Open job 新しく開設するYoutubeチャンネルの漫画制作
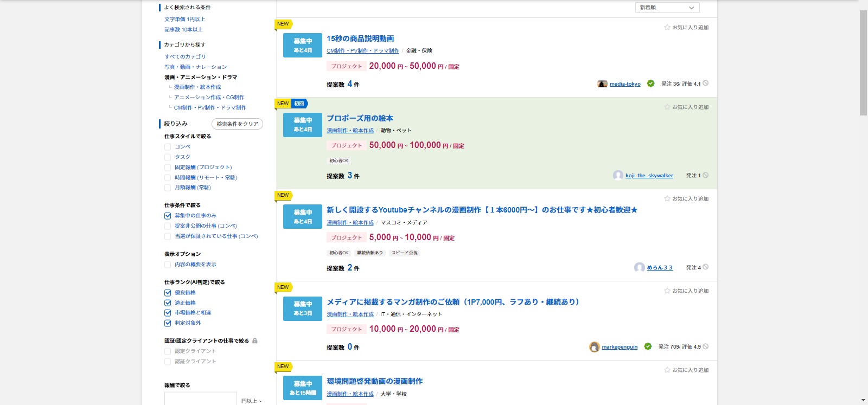The height and width of the screenshot is (405, 868). 482,210
